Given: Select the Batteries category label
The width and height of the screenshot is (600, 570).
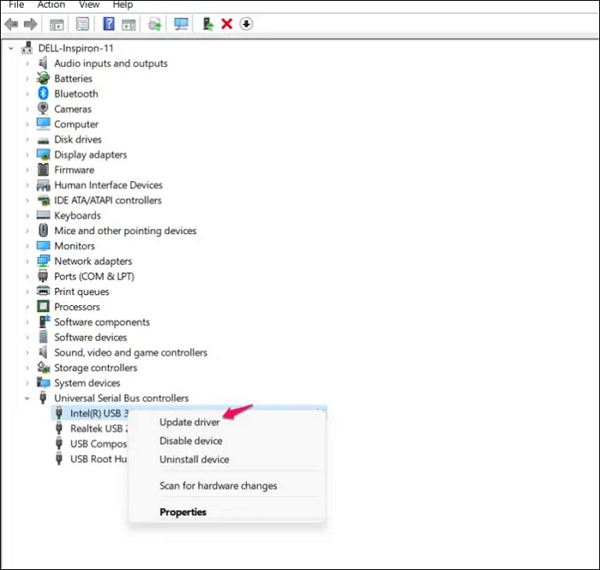Looking at the screenshot, I should tap(73, 78).
